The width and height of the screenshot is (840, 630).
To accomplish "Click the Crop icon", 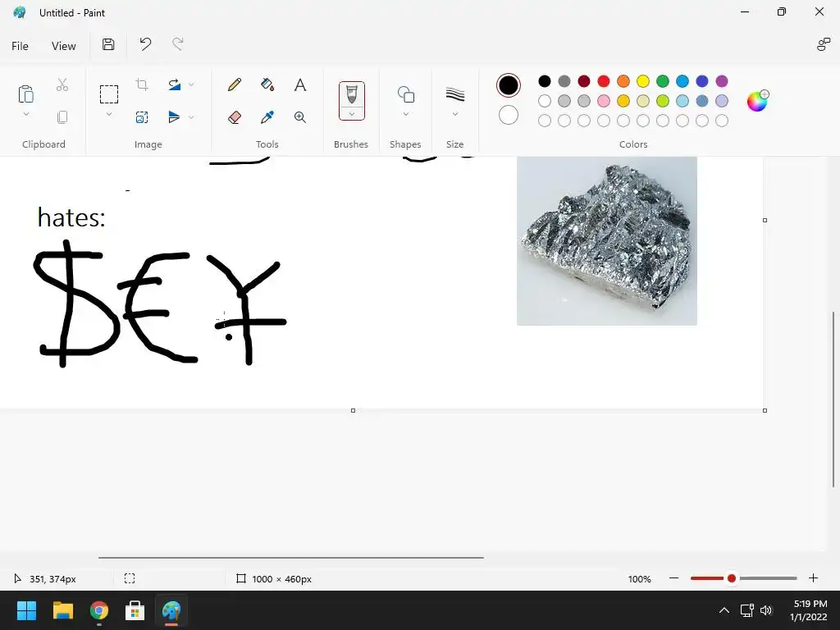I will click(x=142, y=84).
